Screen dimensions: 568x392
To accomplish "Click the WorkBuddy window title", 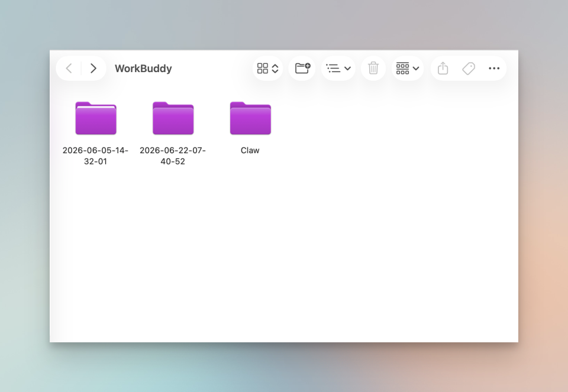I will tap(143, 69).
